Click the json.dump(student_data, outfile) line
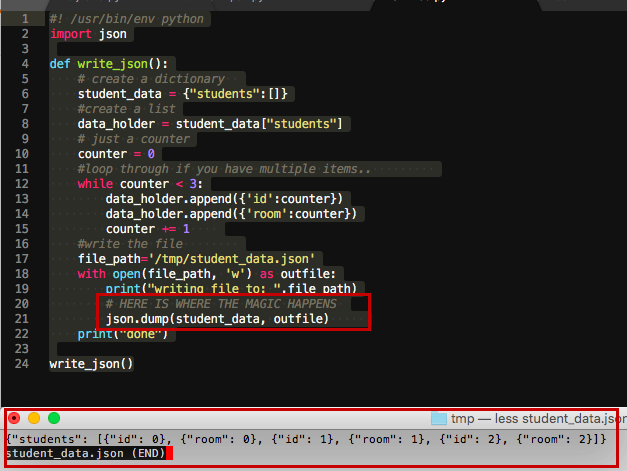627x471 pixels. [x=217, y=319]
